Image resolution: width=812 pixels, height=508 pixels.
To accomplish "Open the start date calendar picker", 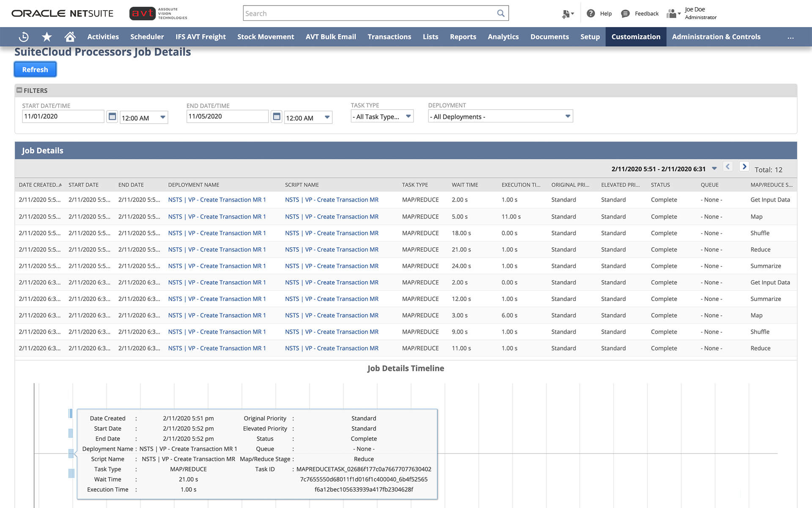I will click(x=112, y=116).
